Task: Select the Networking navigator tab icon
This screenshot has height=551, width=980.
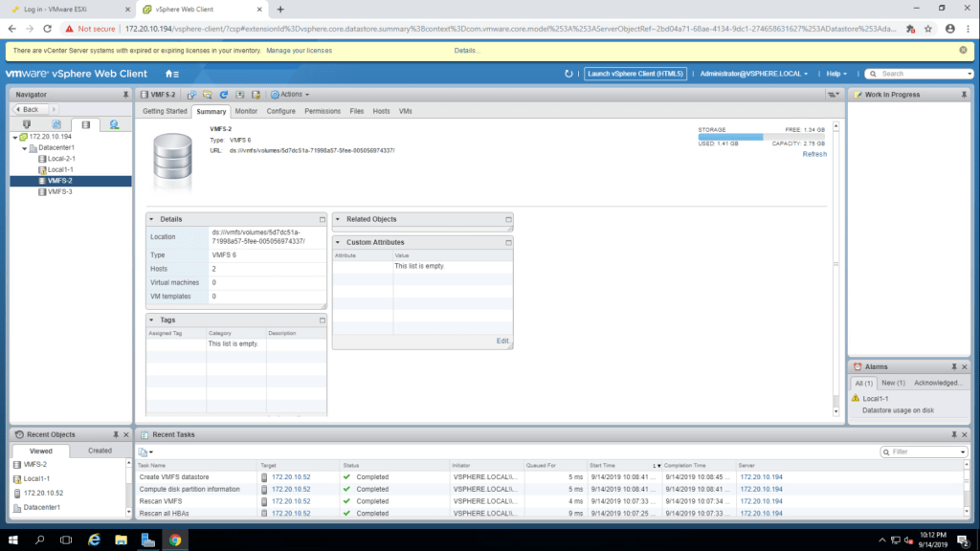Action: [x=114, y=124]
